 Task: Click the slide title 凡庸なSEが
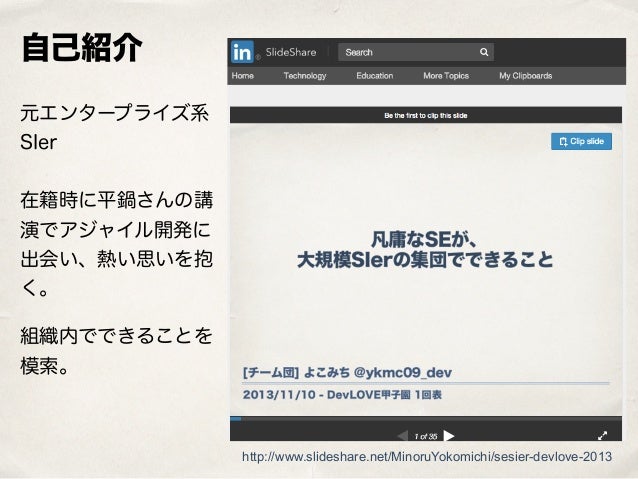pos(424,239)
